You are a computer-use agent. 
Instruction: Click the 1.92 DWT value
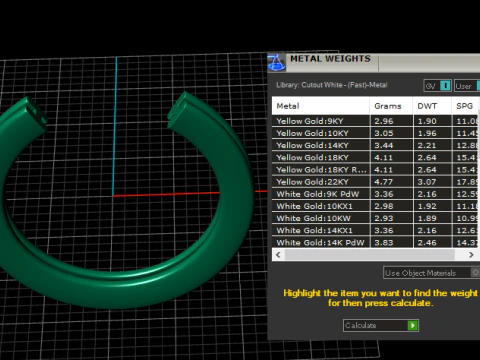tap(427, 206)
